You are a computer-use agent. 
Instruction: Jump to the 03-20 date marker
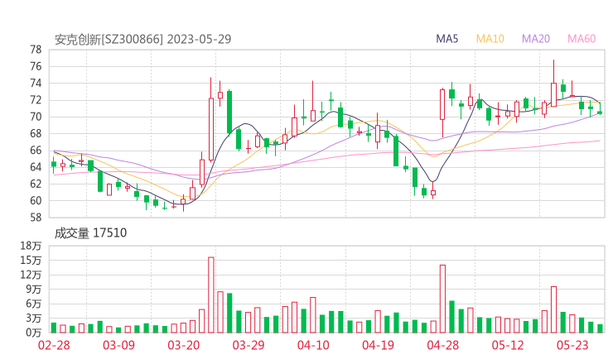[x=185, y=345]
